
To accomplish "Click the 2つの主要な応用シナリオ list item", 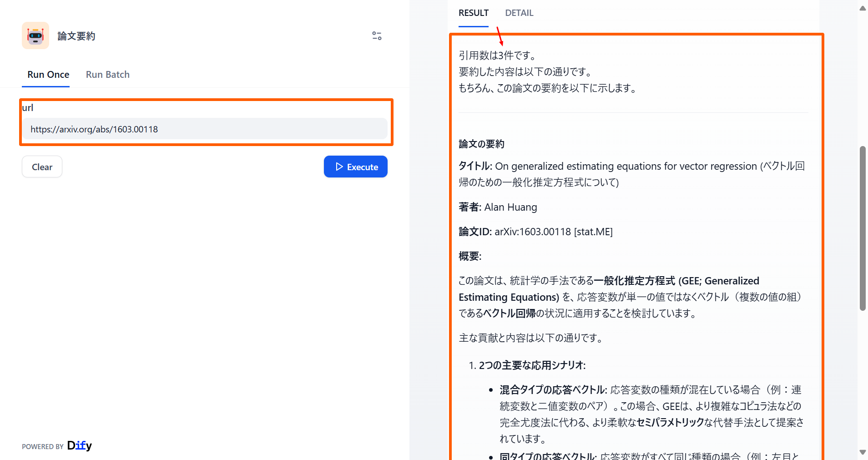I will pos(532,365).
